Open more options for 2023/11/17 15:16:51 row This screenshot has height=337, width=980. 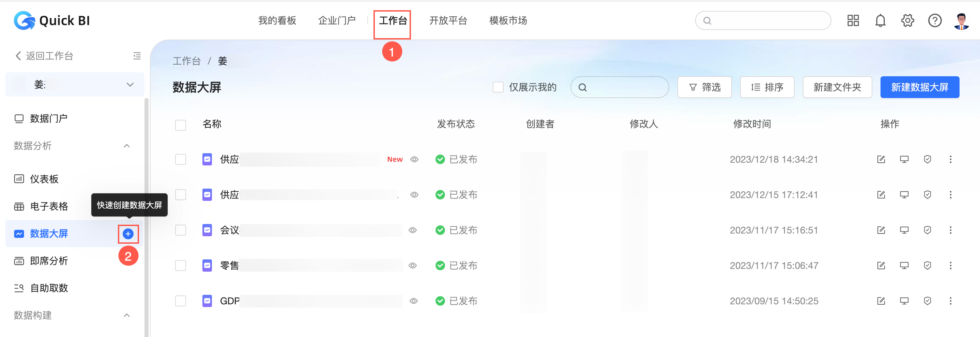tap(951, 230)
